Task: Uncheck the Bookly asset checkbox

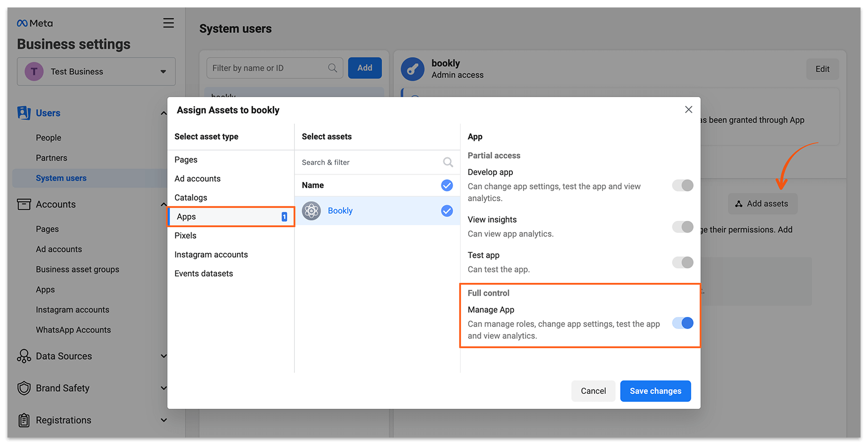Action: click(447, 211)
